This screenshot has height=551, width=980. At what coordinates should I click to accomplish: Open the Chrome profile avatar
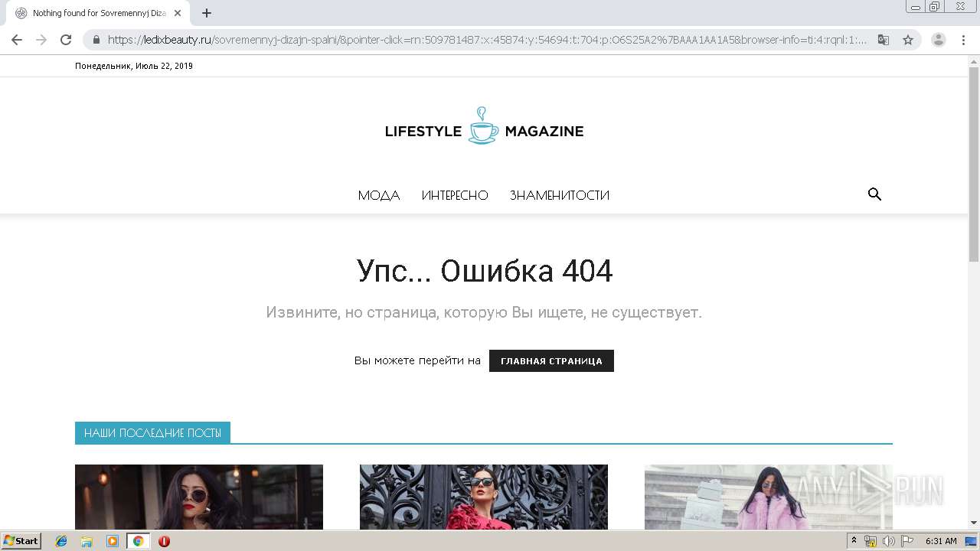click(938, 40)
